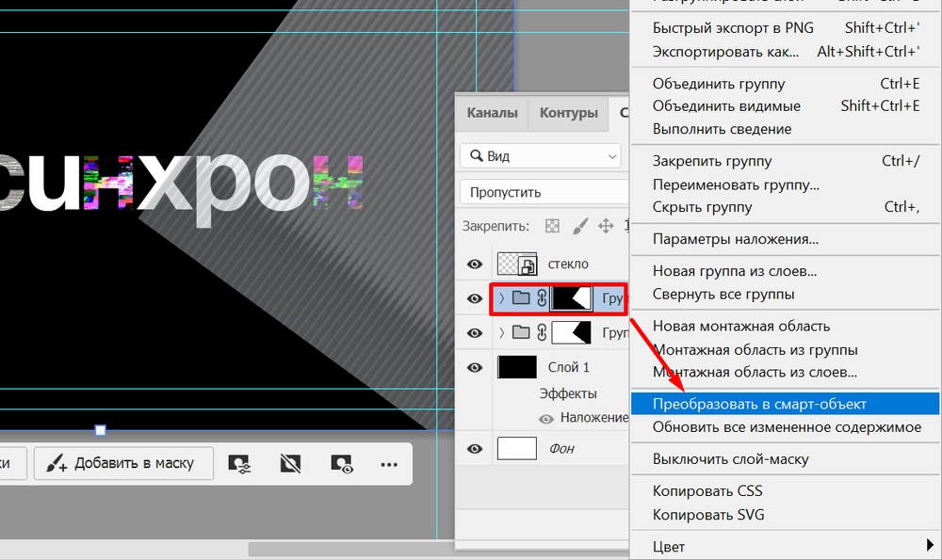
Task: Click the black thumbnail of Слой 1
Action: (x=516, y=367)
